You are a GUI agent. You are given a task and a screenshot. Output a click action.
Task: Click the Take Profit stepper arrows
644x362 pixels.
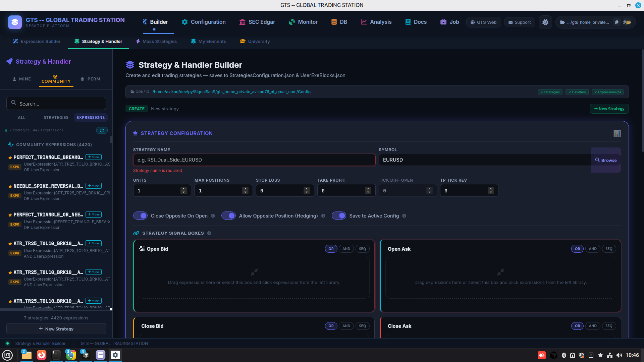tap(368, 190)
